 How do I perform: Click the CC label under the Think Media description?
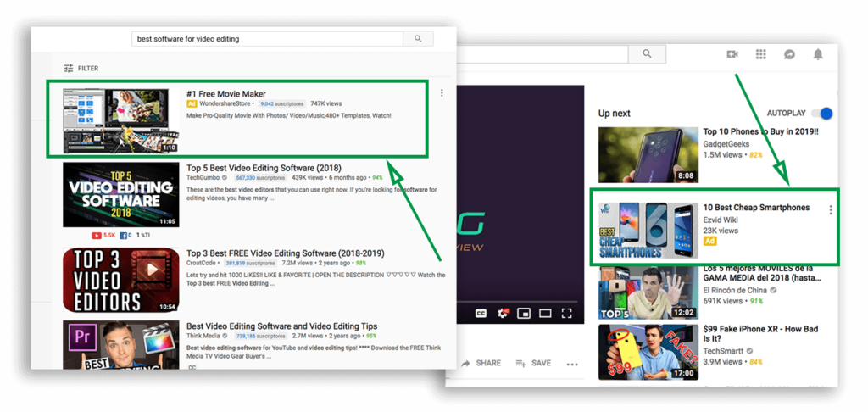coord(192,367)
